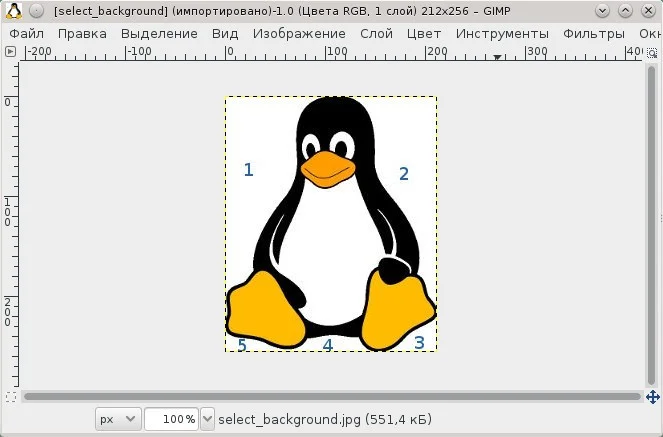Click the horizontal scrollbar
Image resolution: width=663 pixels, height=437 pixels.
pos(332,396)
